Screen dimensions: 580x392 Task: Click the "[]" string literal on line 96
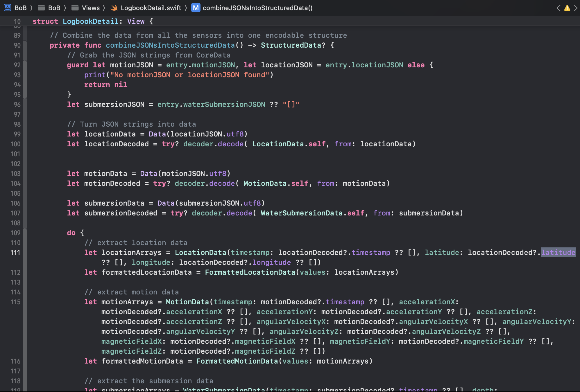pyautogui.click(x=291, y=105)
